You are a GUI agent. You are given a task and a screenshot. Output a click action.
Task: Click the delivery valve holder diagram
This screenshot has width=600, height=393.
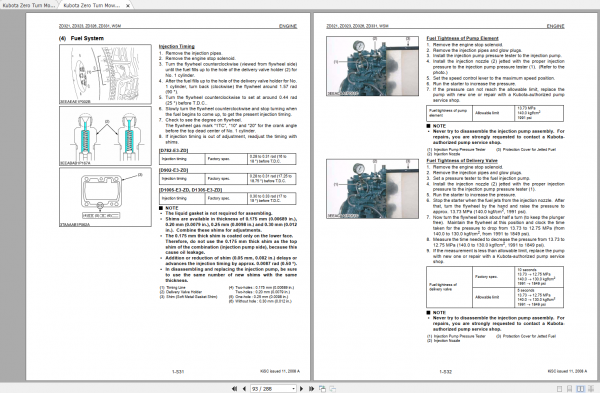tap(105, 136)
